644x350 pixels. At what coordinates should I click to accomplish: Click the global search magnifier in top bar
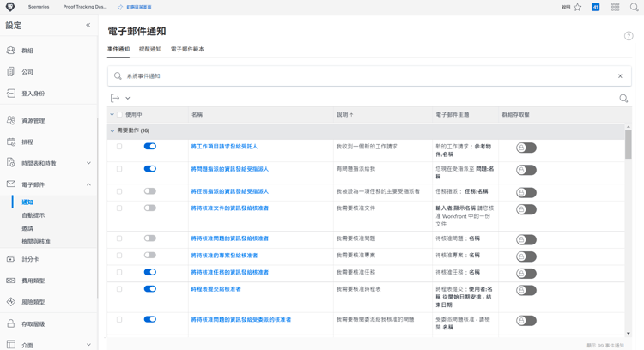coord(635,7)
